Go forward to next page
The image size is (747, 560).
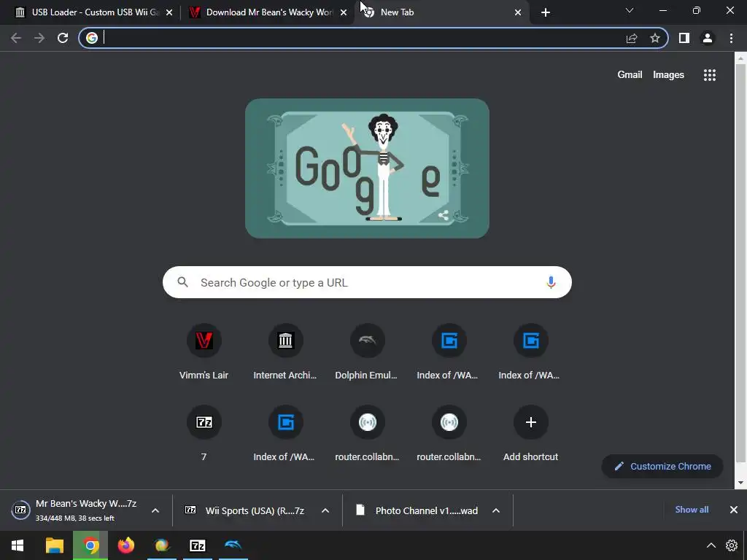coord(39,38)
